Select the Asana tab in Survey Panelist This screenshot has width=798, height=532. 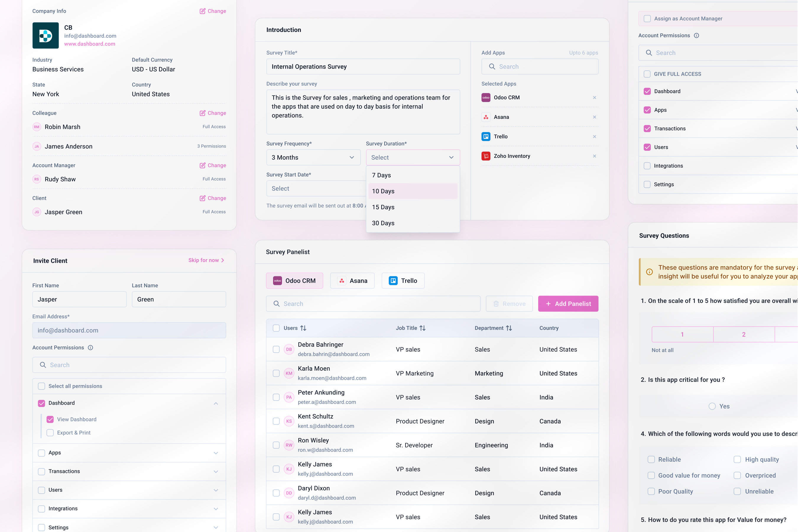353,280
